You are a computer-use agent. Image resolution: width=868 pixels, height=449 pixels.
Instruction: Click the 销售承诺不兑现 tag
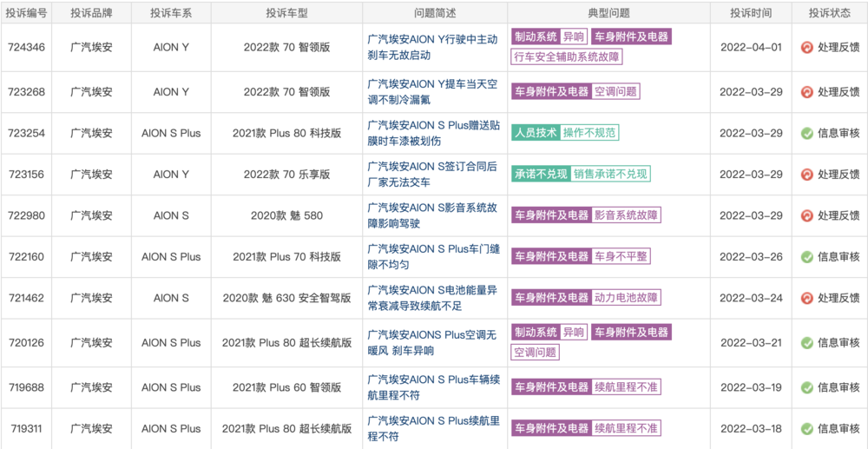click(610, 175)
